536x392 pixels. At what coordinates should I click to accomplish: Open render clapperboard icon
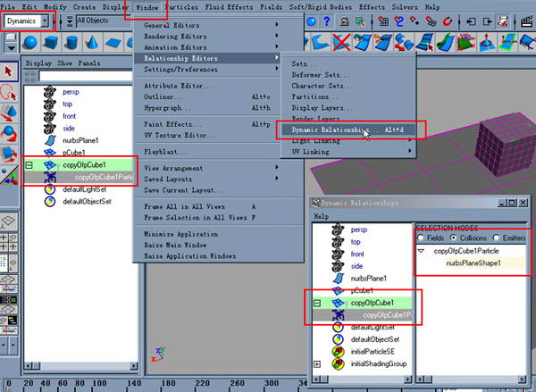(x=527, y=21)
